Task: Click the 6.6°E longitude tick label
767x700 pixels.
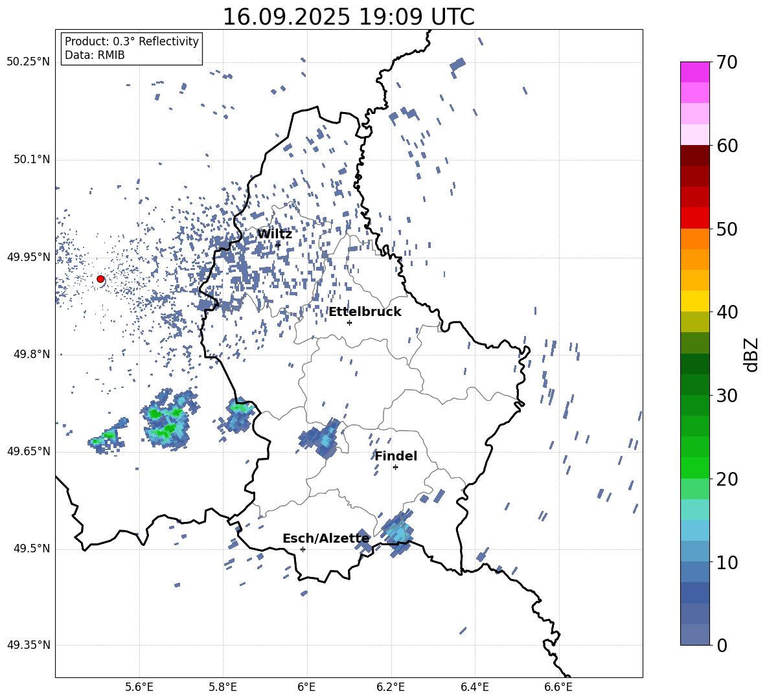Action: (x=558, y=687)
